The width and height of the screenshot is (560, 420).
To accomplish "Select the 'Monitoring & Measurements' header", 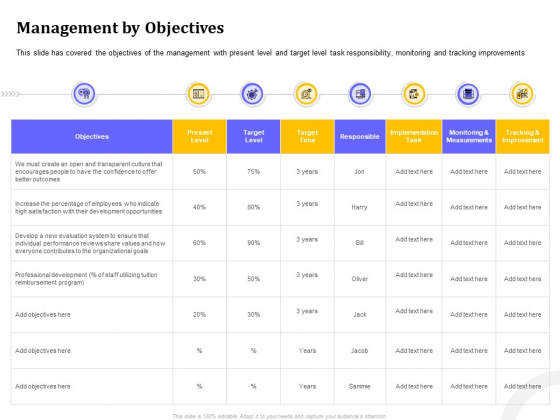I will (x=469, y=136).
